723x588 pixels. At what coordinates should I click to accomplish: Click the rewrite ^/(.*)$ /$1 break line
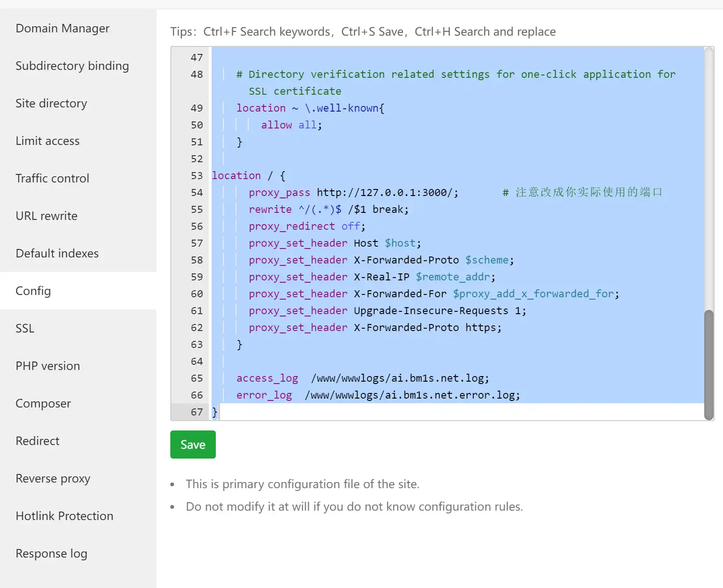(x=328, y=209)
